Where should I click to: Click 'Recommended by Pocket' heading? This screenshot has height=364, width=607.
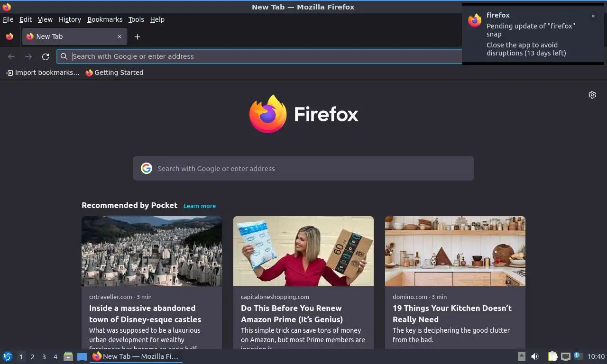[x=129, y=205]
